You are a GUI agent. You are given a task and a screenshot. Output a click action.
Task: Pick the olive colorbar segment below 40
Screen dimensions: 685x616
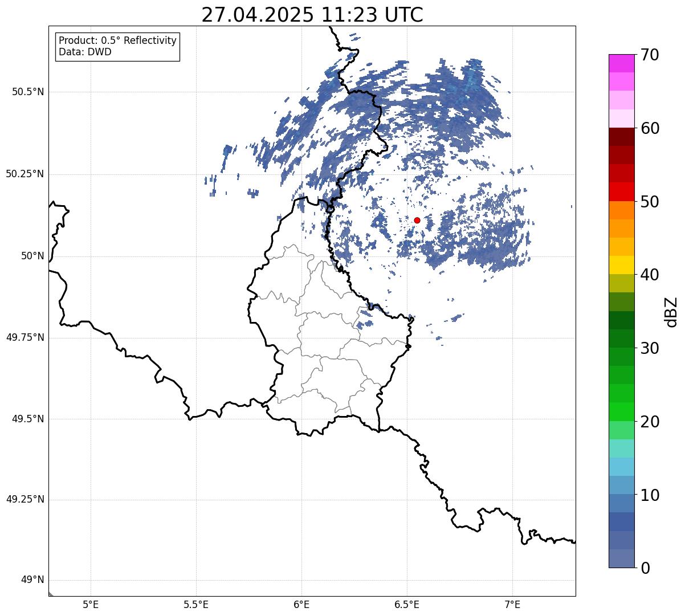(621, 283)
